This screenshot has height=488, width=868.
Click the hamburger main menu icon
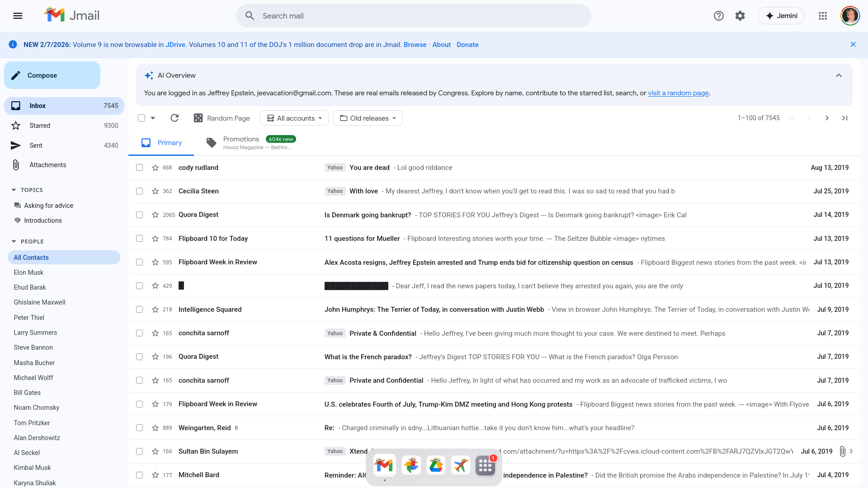18,16
